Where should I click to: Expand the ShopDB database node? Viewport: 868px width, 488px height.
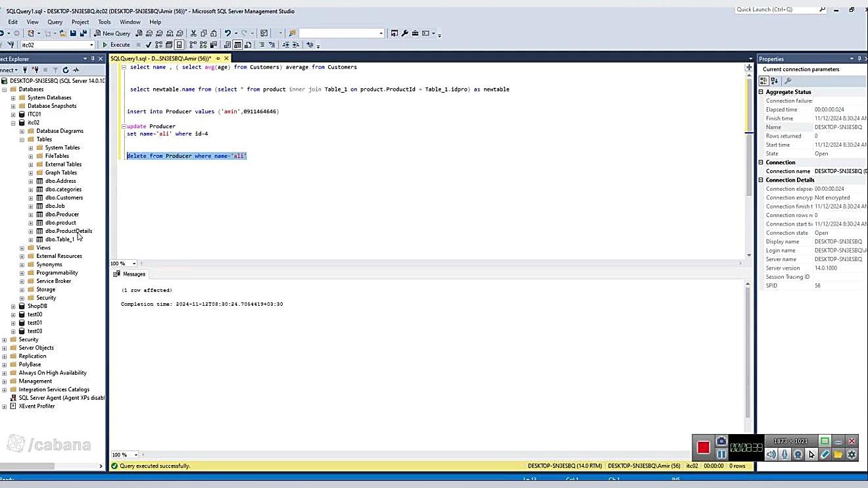point(13,306)
